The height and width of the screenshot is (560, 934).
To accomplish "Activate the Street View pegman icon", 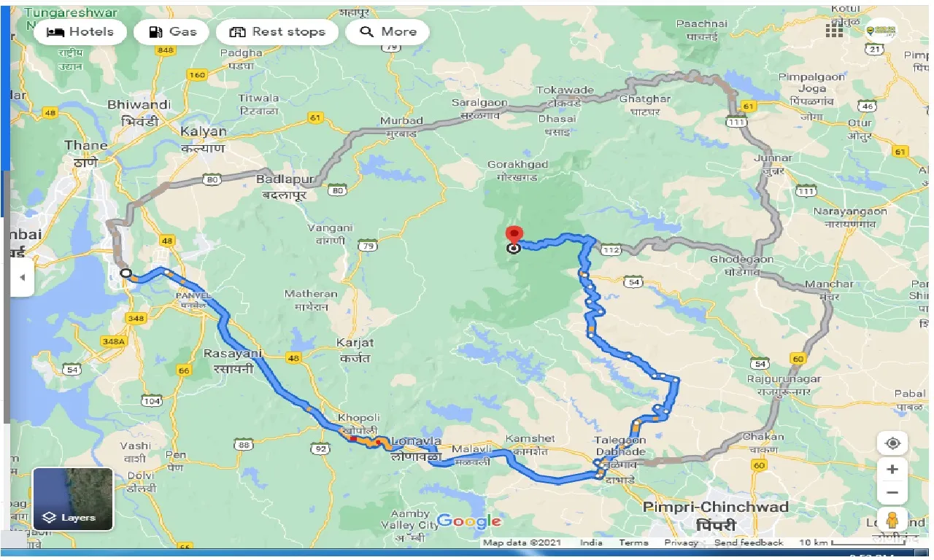I will 892,521.
